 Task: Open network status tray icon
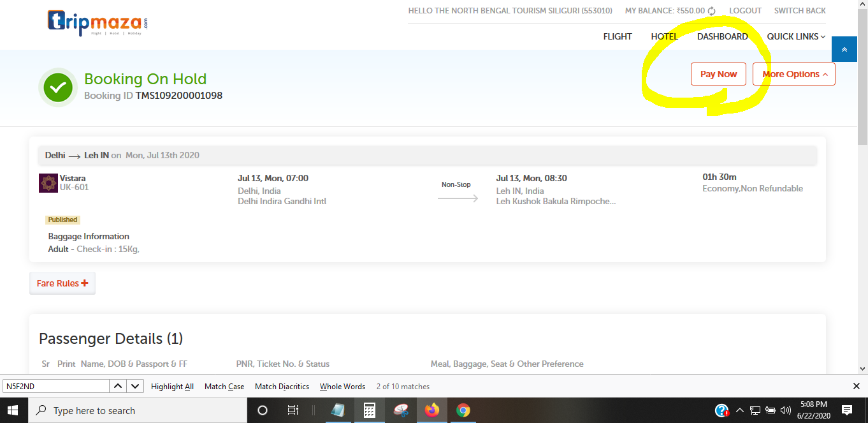click(x=755, y=410)
